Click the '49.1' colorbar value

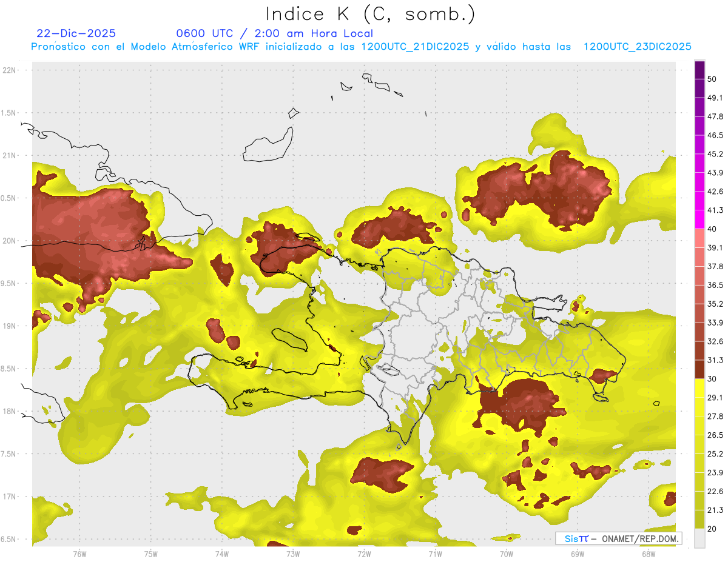click(715, 98)
